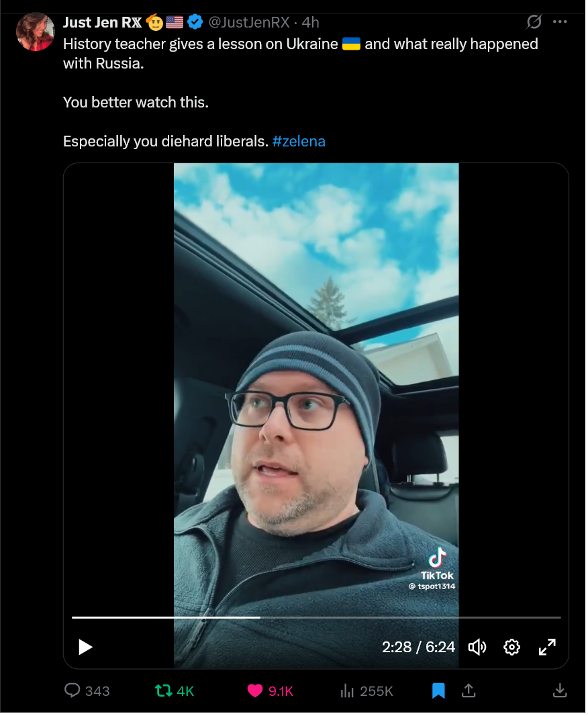Remove the bookmark on this post
Viewport: 588px width, 716px height.
pos(438,691)
